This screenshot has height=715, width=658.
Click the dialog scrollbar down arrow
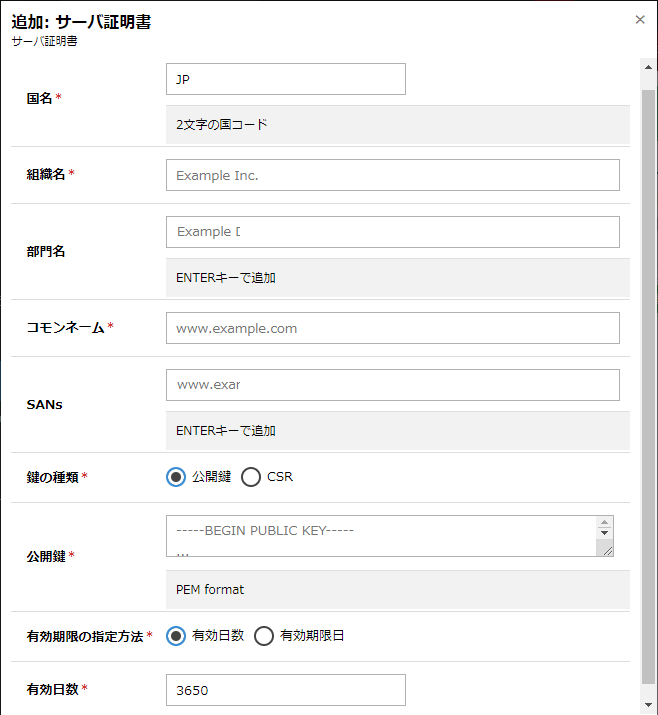click(648, 705)
